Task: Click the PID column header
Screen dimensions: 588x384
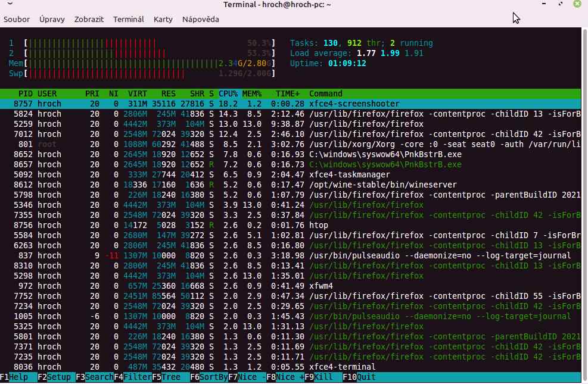Action: (25, 93)
